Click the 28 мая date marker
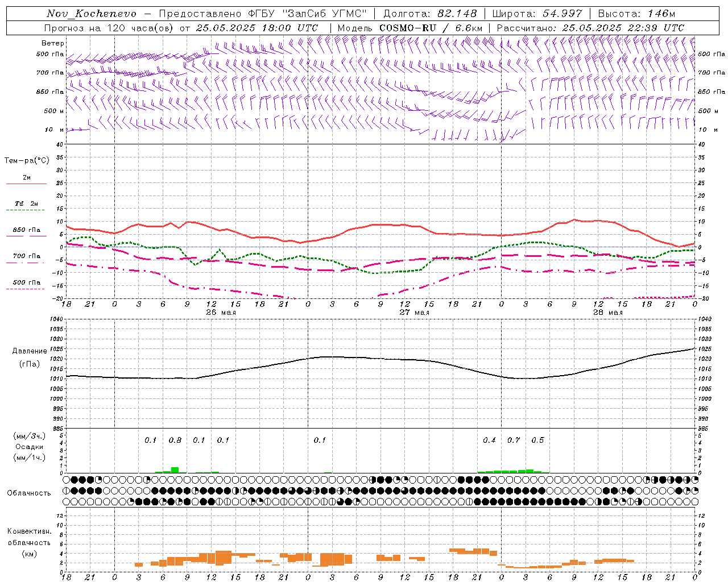Screen dimensions: 728x582 coord(607,313)
